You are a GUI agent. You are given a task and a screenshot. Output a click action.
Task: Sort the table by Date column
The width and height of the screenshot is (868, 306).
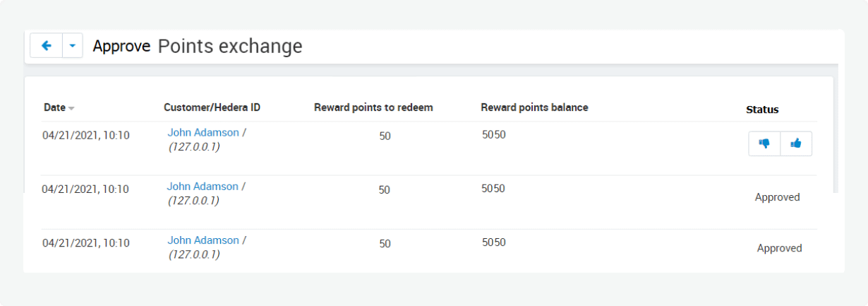pos(54,108)
